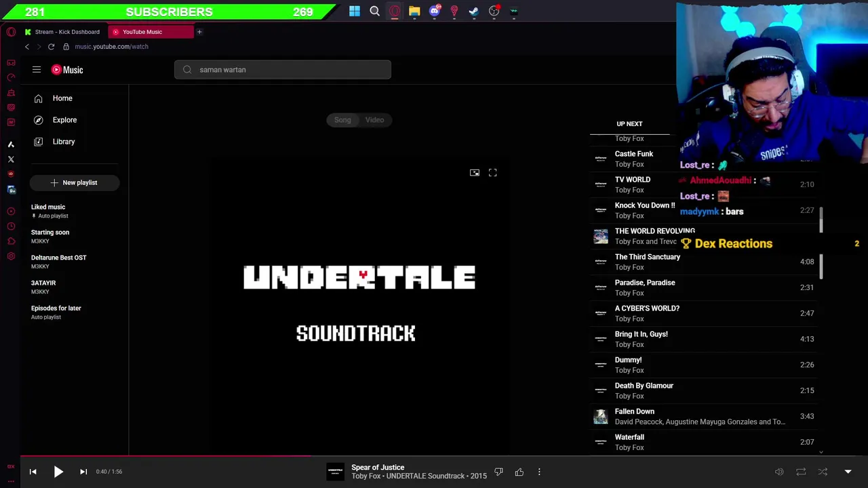
Task: Open the miniplayer from the album art
Action: [x=475, y=173]
